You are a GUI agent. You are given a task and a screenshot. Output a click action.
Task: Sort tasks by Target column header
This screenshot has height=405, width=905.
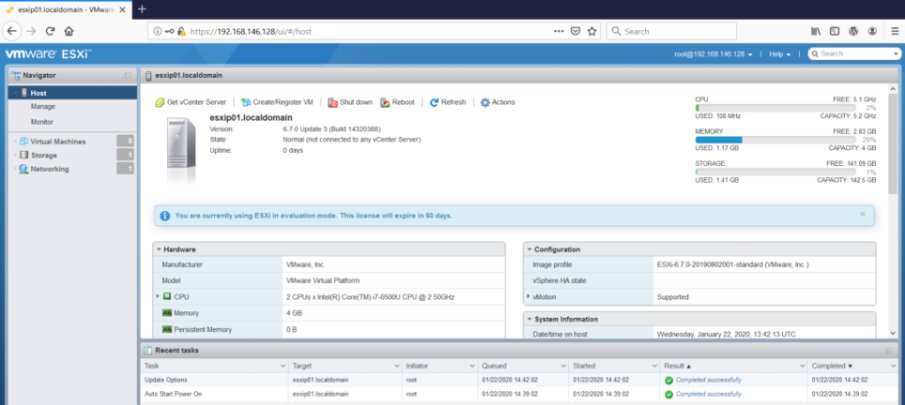(346, 366)
